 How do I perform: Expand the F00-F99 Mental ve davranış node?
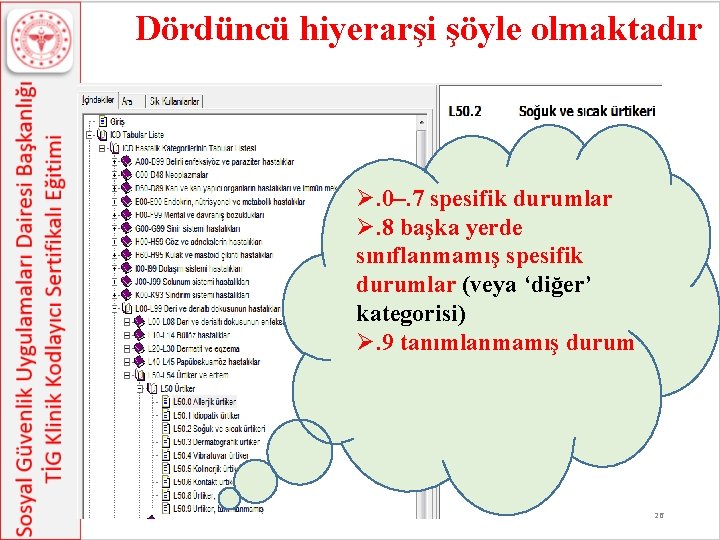pos(114,215)
